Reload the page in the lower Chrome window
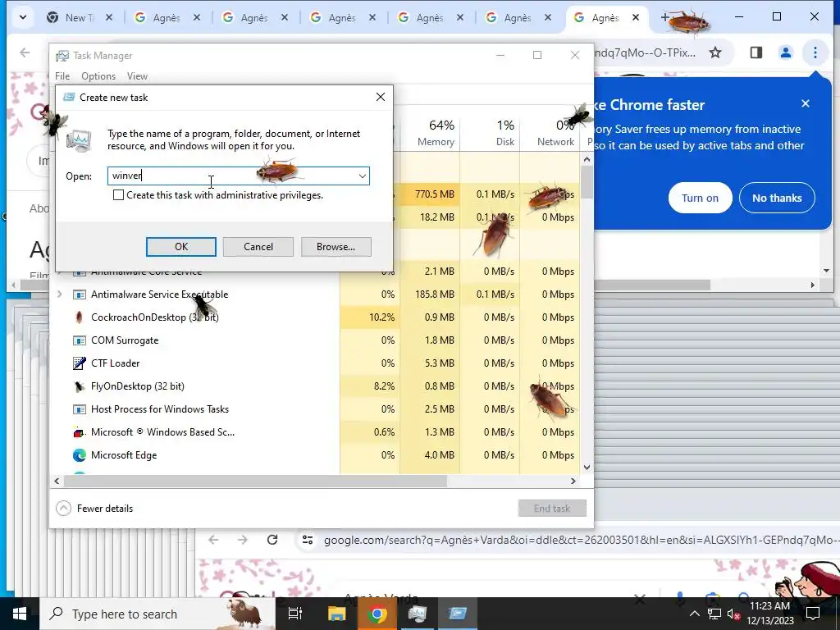 pyautogui.click(x=272, y=540)
